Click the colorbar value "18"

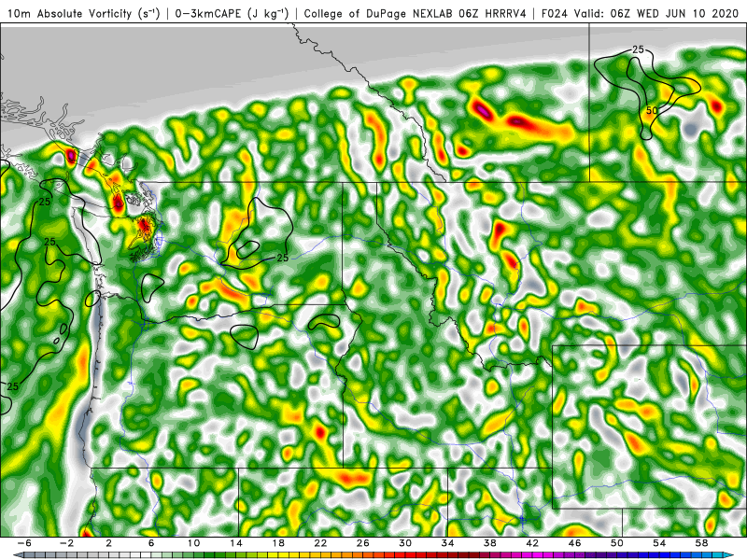click(278, 543)
